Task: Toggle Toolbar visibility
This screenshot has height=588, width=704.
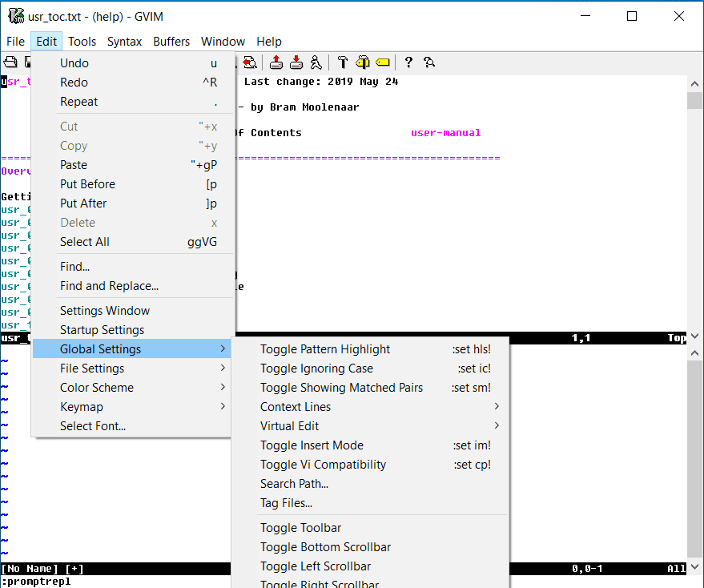Action: [371, 528]
